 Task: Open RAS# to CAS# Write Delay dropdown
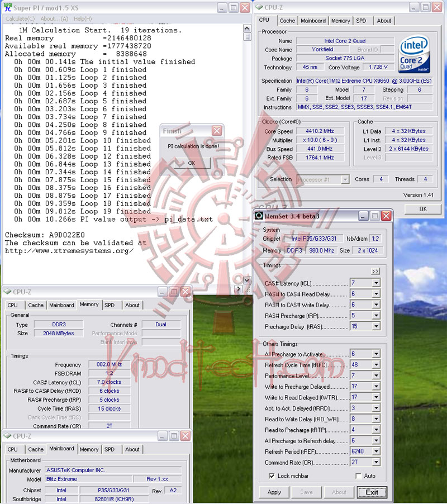coord(376,305)
